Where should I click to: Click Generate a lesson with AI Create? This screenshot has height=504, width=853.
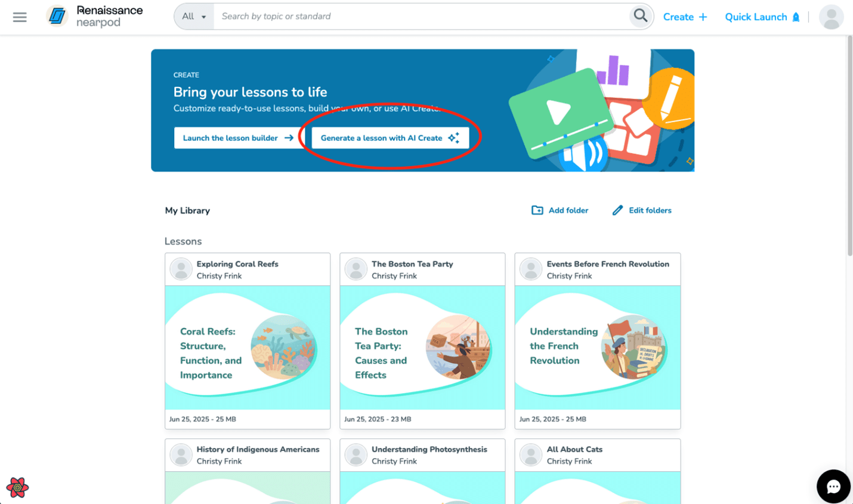pos(390,138)
